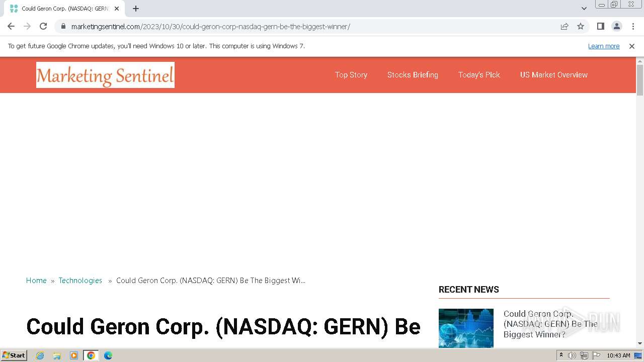The height and width of the screenshot is (362, 644).
Task: Expand the tab search dropdown arrow
Action: (584, 9)
